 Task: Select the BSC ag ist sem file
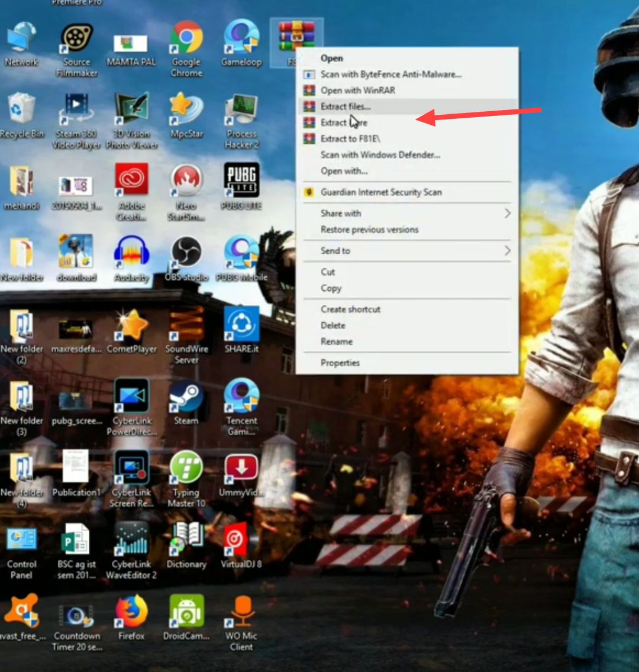click(x=76, y=552)
